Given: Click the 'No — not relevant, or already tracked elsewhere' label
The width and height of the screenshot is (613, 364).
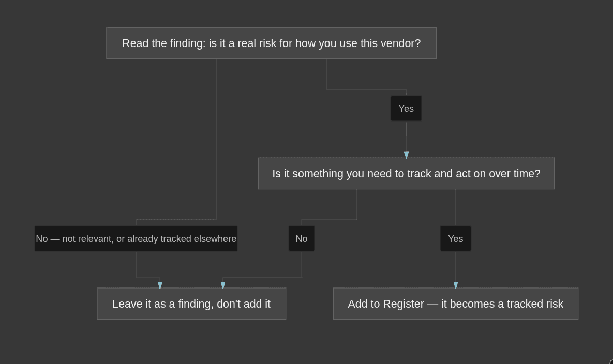Looking at the screenshot, I should tap(136, 239).
